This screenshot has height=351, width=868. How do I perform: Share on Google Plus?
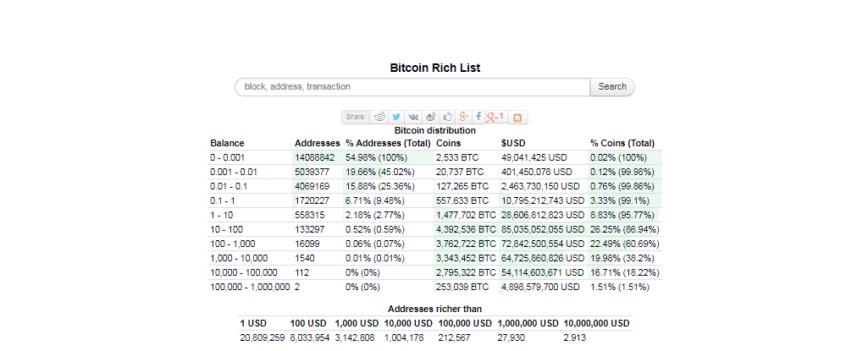click(x=463, y=118)
